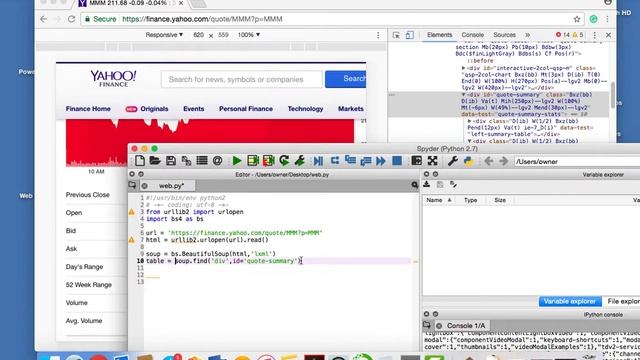Open the Responsive device dropdown
This screenshot has height=360, width=640.
(x=164, y=35)
